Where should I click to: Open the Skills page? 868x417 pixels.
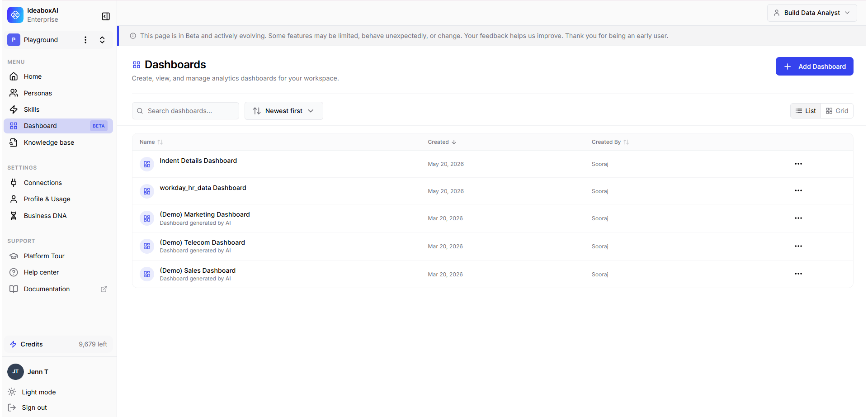58,109
